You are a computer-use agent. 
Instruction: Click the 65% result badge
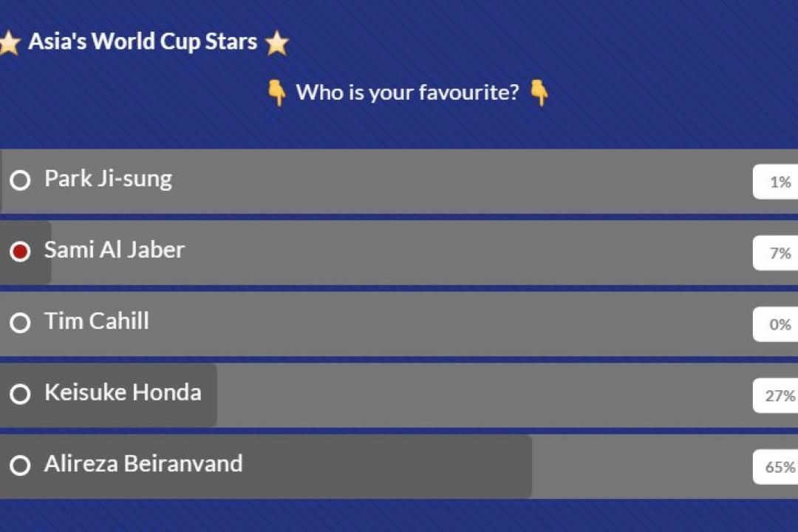tap(775, 467)
